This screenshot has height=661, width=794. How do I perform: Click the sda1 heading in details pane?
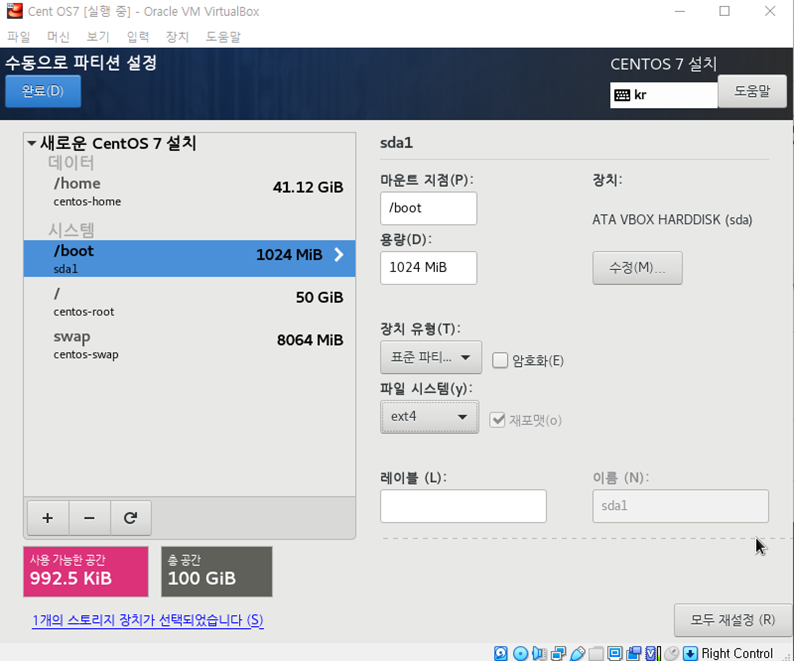(x=396, y=143)
